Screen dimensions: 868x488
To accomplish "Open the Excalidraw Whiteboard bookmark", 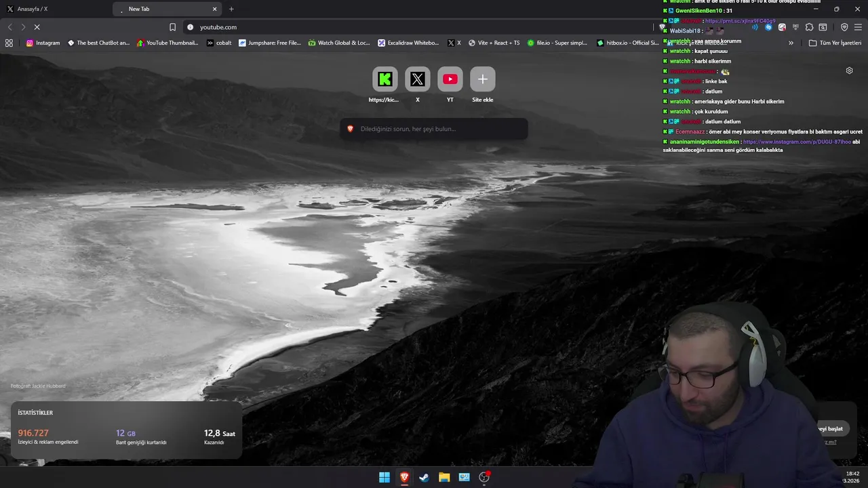I will tap(409, 43).
